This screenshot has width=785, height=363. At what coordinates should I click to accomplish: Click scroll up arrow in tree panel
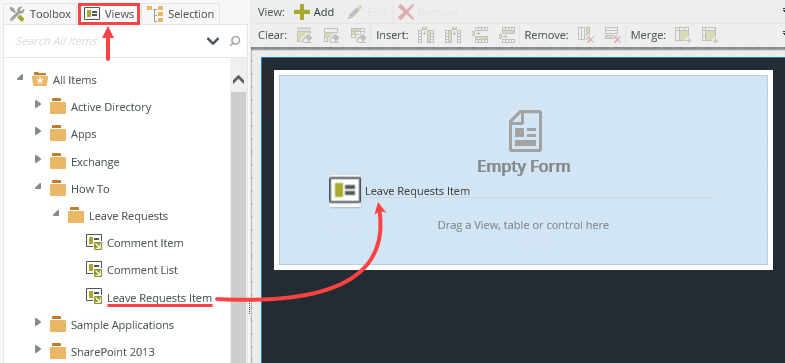[x=238, y=80]
